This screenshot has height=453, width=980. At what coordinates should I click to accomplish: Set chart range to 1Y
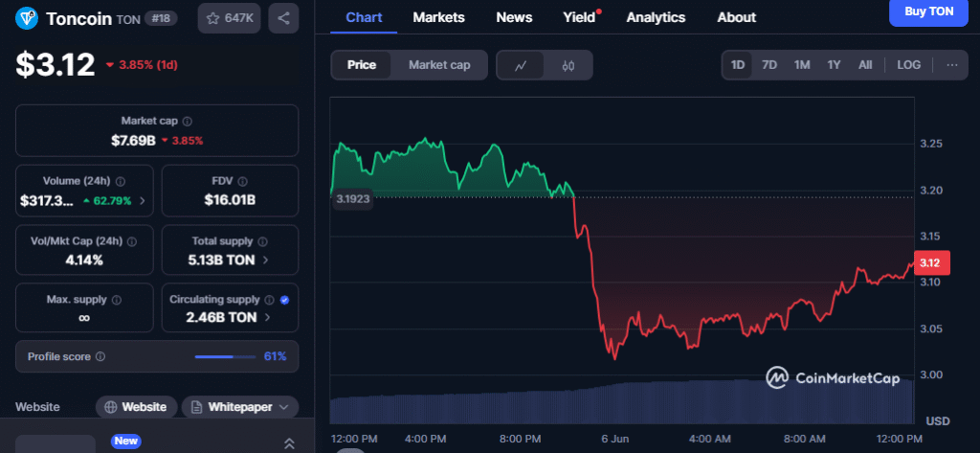tap(834, 65)
